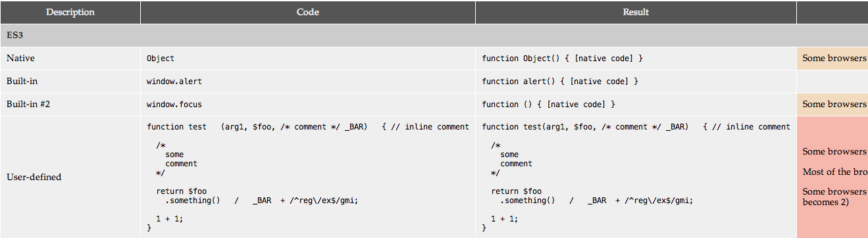Click the User-defined row label
This screenshot has width=868, height=238.
coord(34,177)
